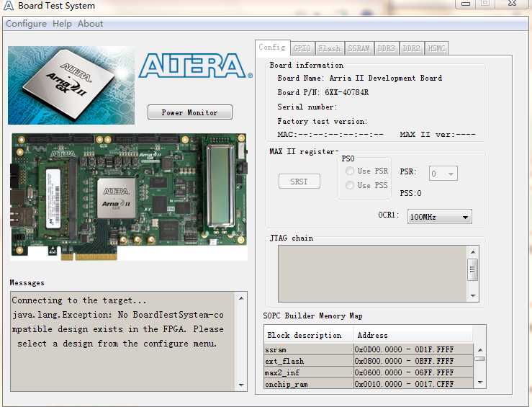Open the About menu
The image size is (532, 407).
click(x=90, y=24)
